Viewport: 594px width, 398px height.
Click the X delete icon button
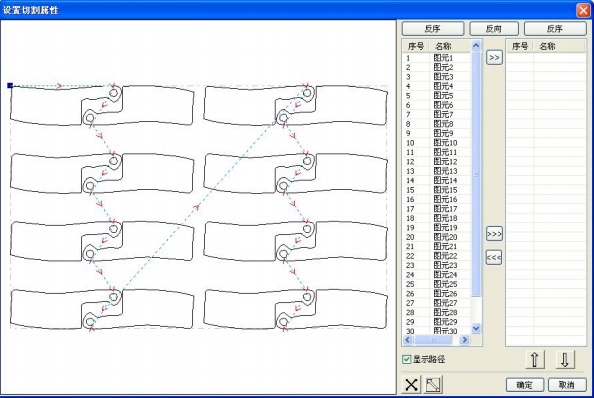411,385
